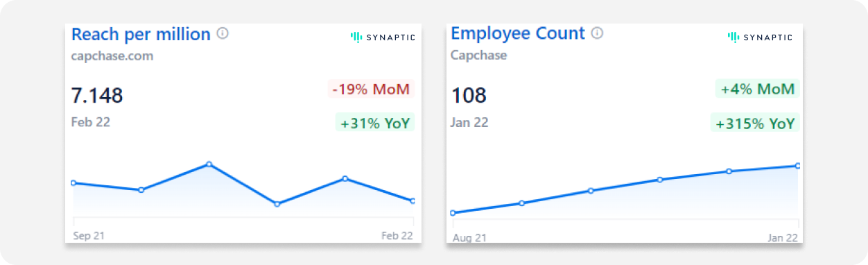This screenshot has height=265, width=868.
Task: Click the info icon beside Employee Count
Action: point(597,33)
